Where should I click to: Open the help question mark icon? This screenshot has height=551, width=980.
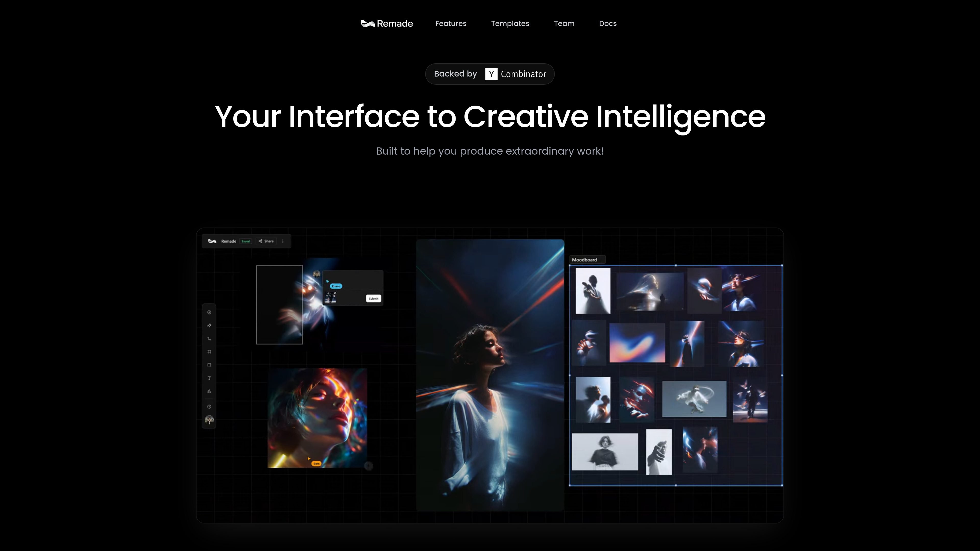pos(209,407)
